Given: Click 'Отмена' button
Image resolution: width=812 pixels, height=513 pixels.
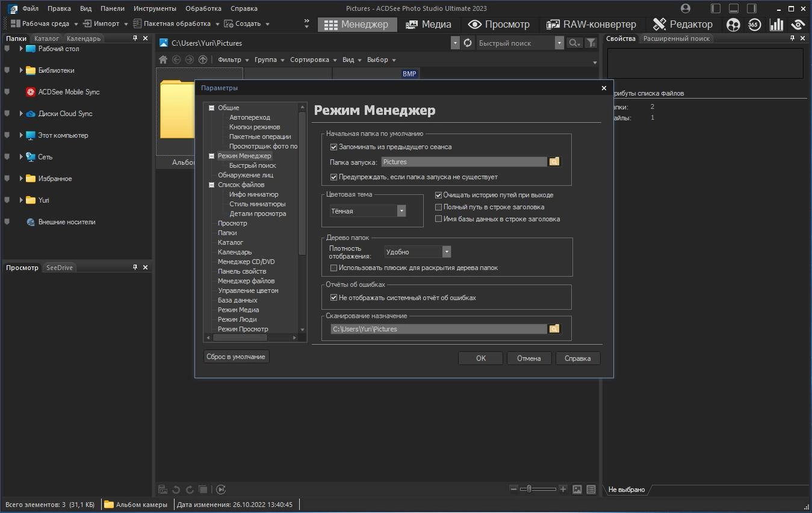Looking at the screenshot, I should 528,358.
